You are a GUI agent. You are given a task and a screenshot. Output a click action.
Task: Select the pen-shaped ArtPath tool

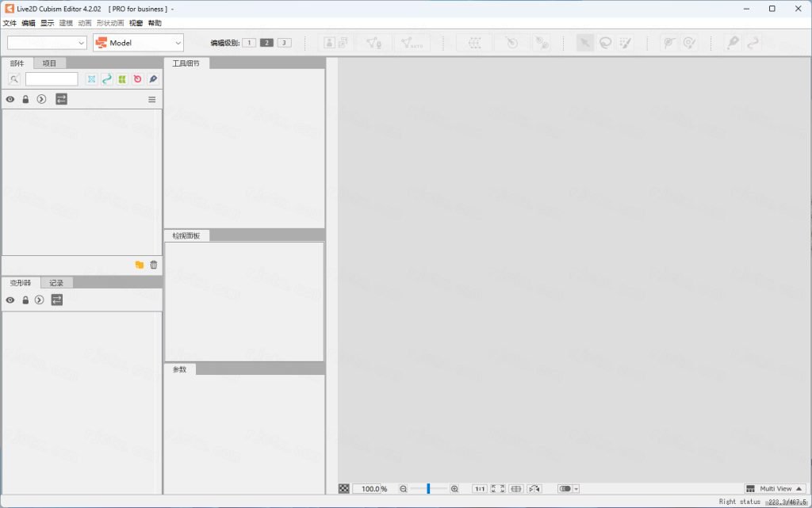pyautogui.click(x=733, y=43)
